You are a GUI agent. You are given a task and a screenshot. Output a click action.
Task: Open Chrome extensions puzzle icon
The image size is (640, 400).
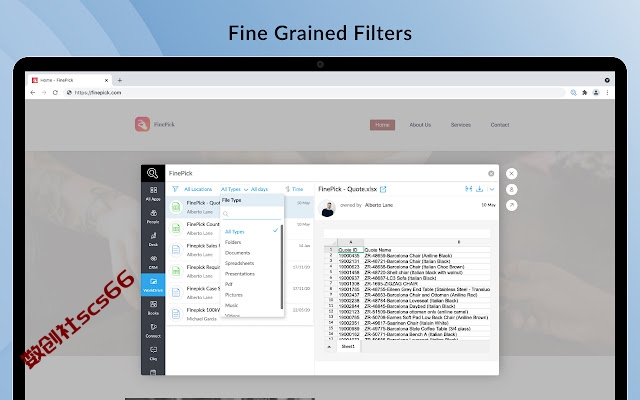(584, 93)
